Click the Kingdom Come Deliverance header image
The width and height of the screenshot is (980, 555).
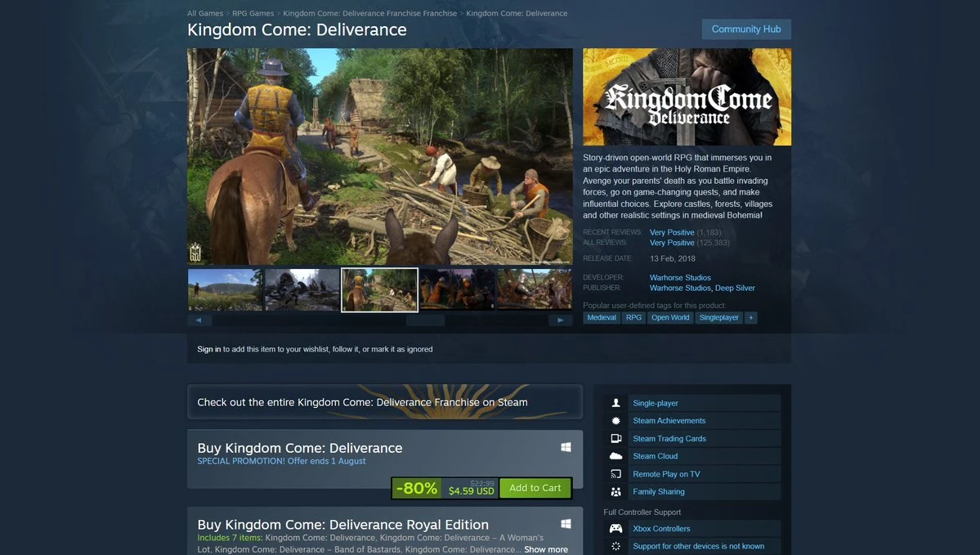click(x=687, y=97)
